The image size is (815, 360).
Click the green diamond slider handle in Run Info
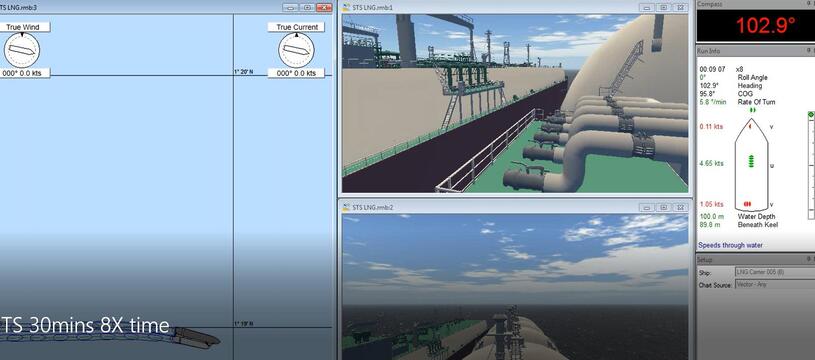click(811, 114)
